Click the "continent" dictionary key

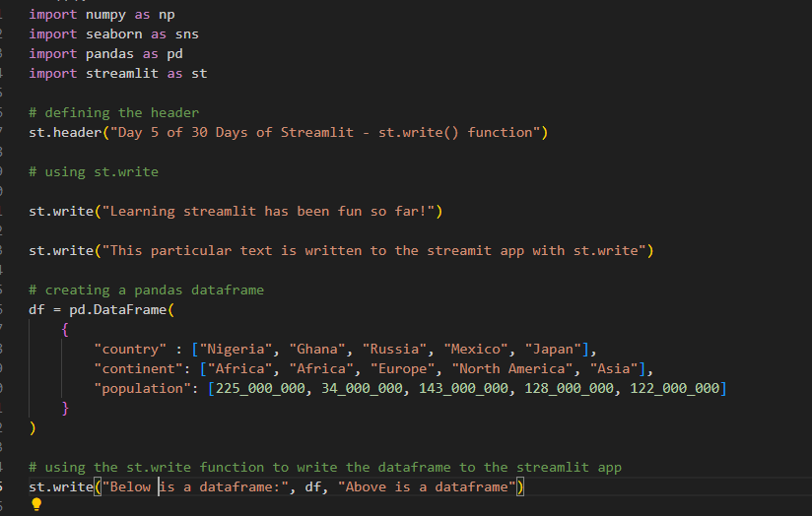(138, 368)
